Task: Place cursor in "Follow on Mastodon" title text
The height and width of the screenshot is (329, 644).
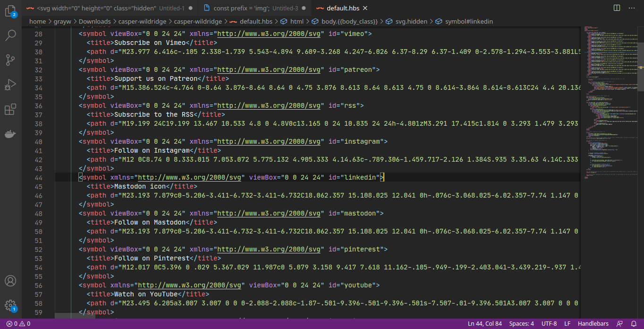Action: point(150,223)
